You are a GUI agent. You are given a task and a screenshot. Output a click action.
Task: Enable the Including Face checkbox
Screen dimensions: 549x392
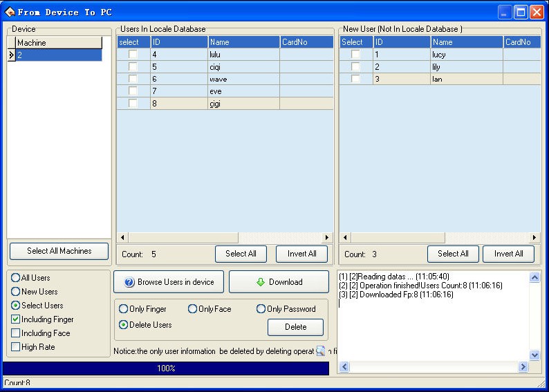(15, 333)
